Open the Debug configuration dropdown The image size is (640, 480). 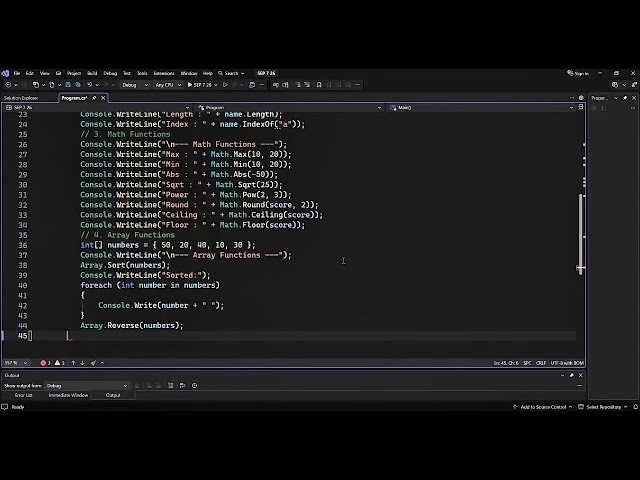click(x=135, y=85)
